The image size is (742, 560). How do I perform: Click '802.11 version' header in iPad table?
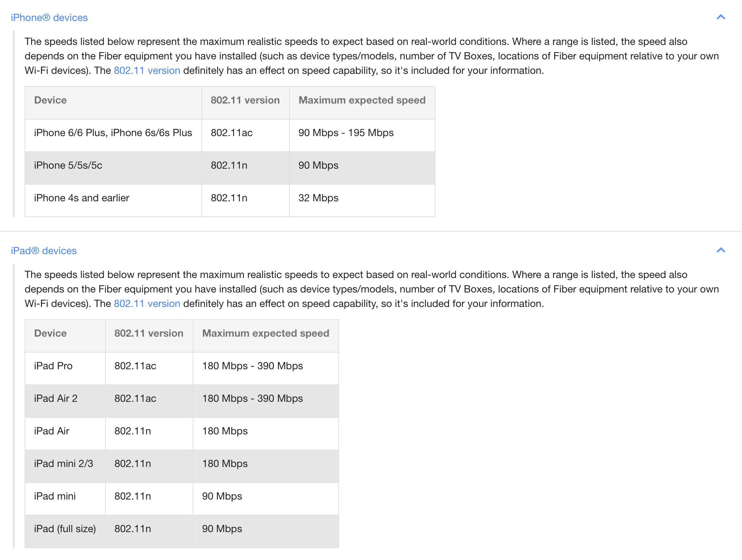click(x=149, y=333)
